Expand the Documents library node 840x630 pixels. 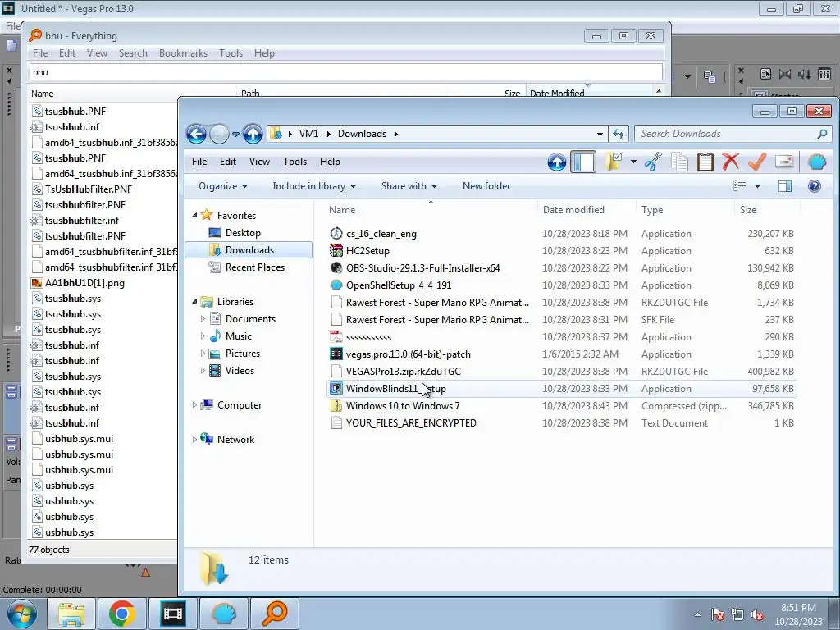click(203, 319)
